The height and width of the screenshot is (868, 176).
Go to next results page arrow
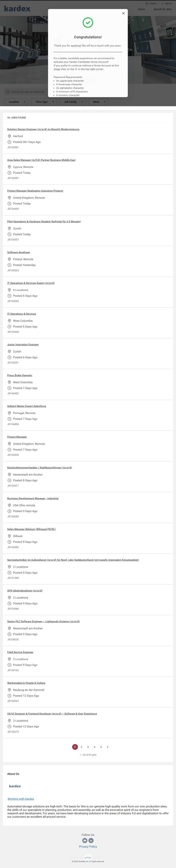[x=108, y=747]
